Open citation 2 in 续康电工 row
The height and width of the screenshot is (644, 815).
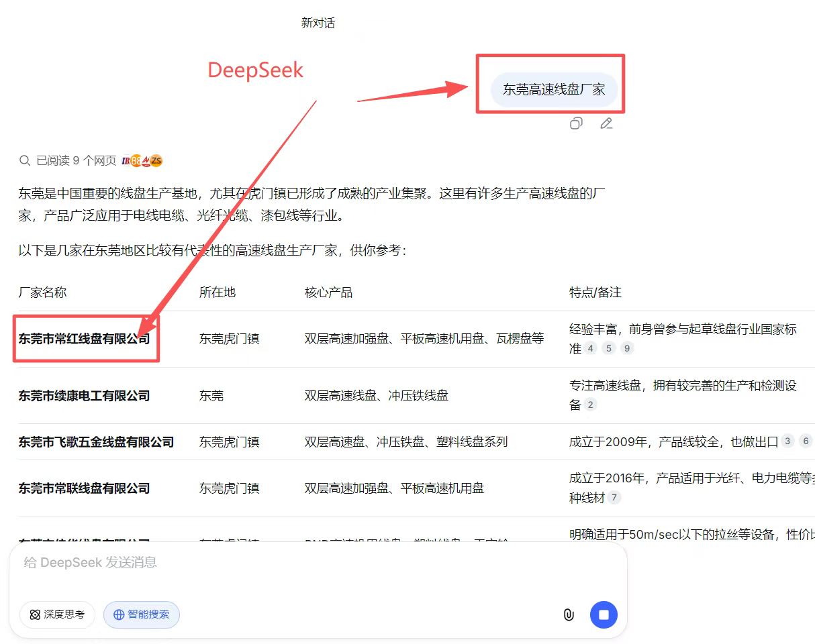pyautogui.click(x=590, y=405)
